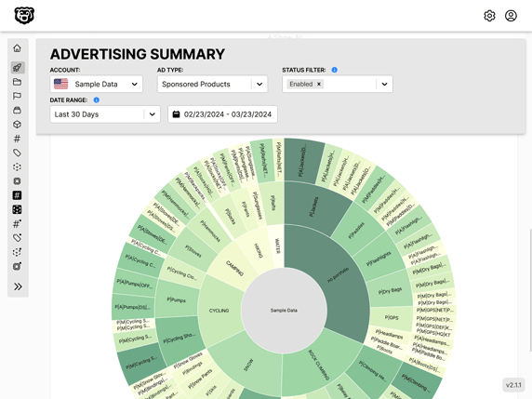Select the P|Hammocks chart segment
The image size is (532, 399).
coord(210,231)
